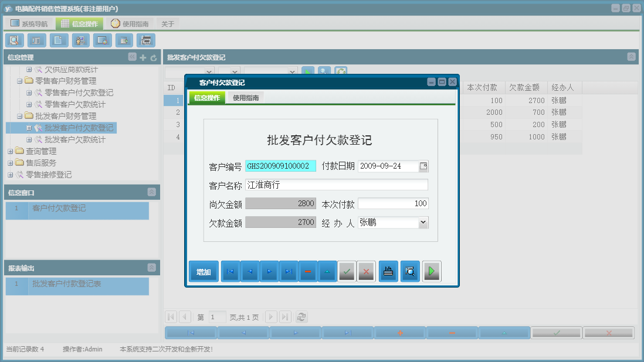Switch to the 使用指南 tab in the dialog
The image size is (644, 362).
tap(246, 97)
